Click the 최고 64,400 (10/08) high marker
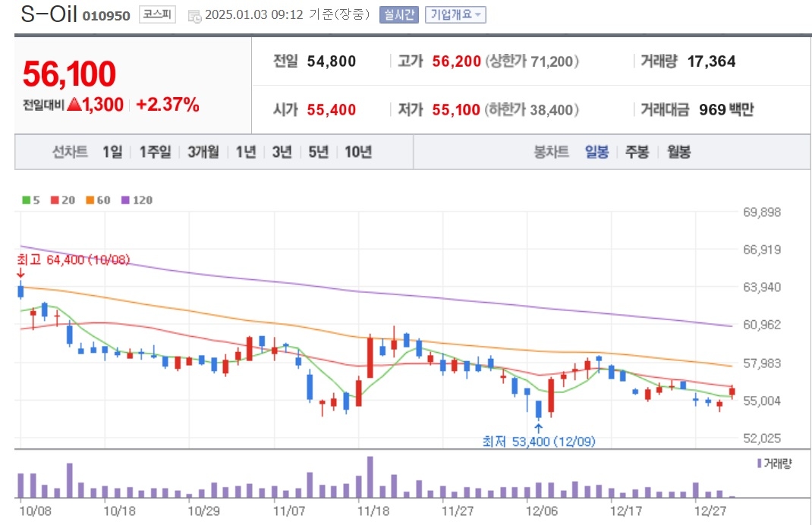The width and height of the screenshot is (812, 525). tap(74, 259)
